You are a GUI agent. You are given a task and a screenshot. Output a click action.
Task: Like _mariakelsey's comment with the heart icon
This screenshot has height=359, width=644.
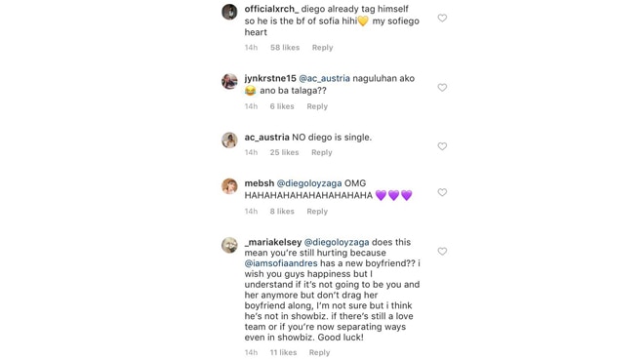click(442, 252)
